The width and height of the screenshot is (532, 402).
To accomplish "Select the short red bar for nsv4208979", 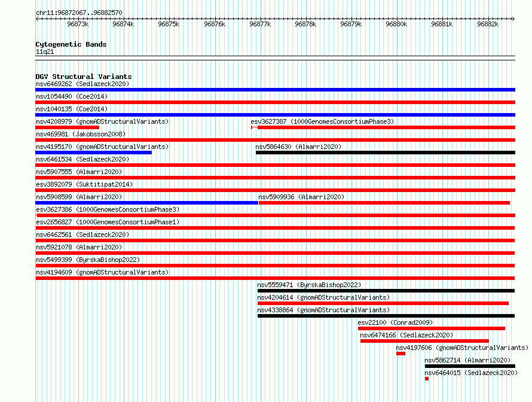I will pos(67,127).
